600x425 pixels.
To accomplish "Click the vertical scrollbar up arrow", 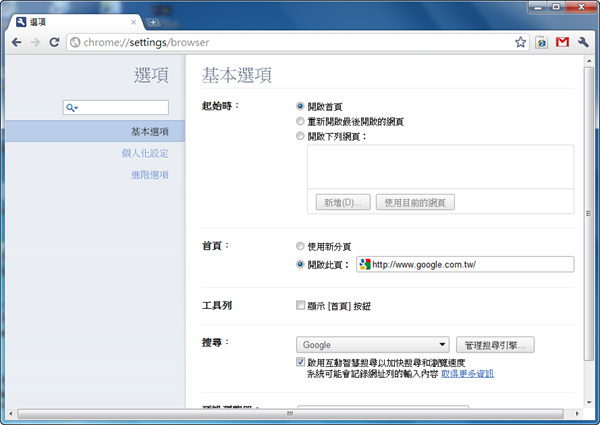I will tap(589, 60).
